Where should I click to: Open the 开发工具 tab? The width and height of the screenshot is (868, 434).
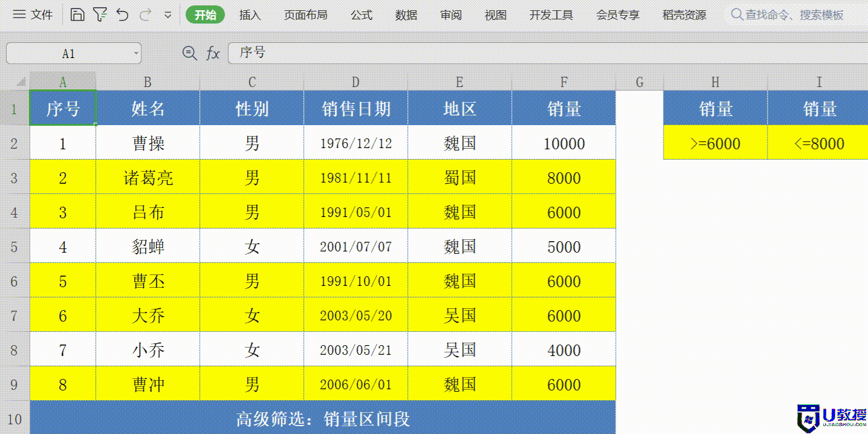tap(551, 15)
